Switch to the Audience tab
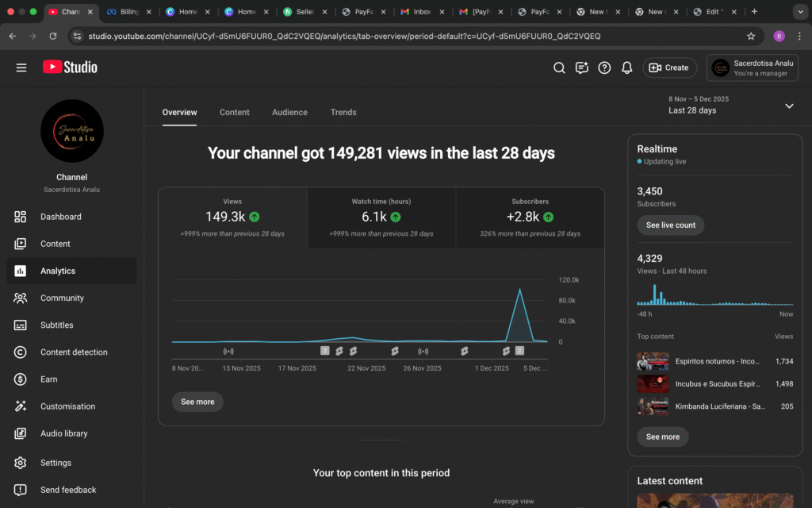The height and width of the screenshot is (508, 812). click(289, 112)
